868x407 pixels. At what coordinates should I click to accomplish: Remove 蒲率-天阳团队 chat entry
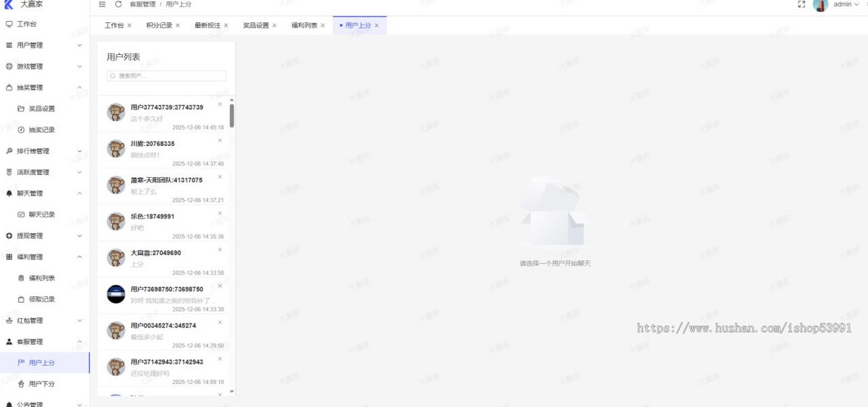(220, 176)
